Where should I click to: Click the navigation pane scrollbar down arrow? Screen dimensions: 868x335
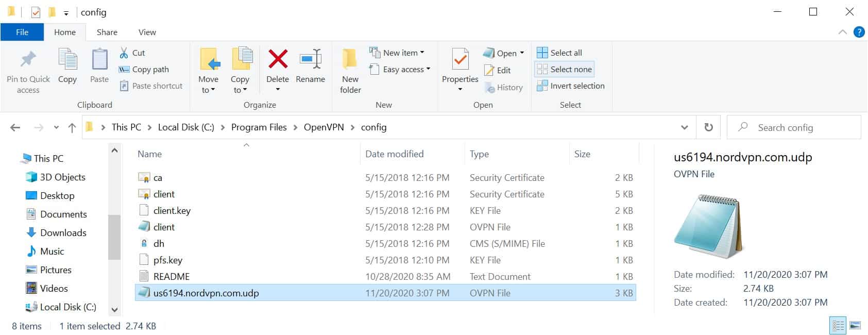[114, 310]
